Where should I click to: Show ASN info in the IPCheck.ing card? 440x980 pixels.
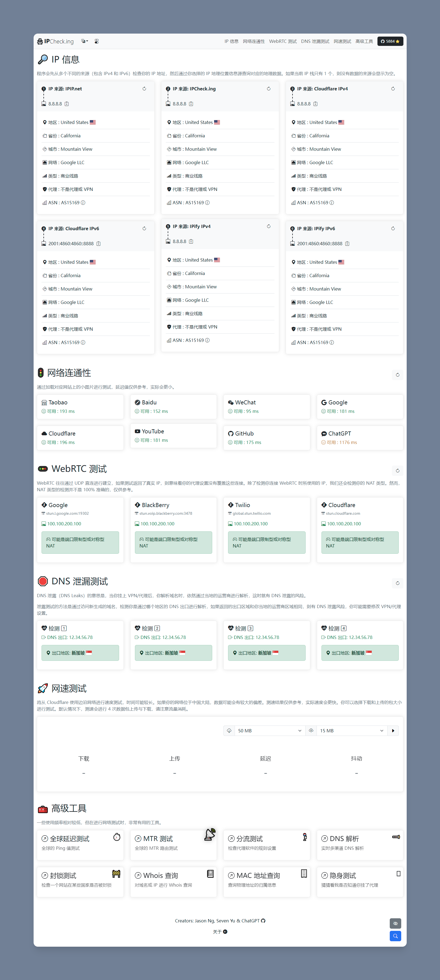click(x=208, y=203)
